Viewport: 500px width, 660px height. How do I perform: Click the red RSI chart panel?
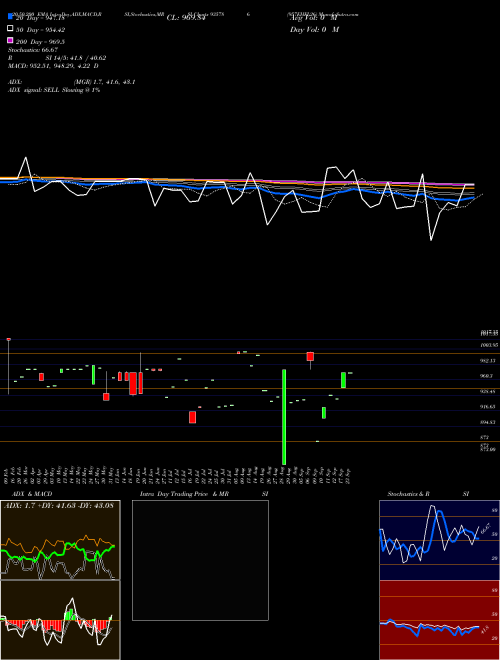(x=439, y=620)
